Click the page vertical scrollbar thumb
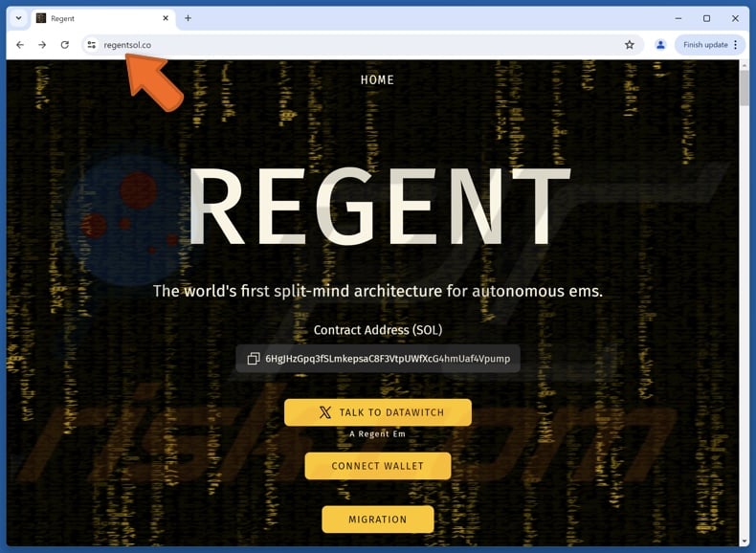The image size is (756, 553). (745, 88)
